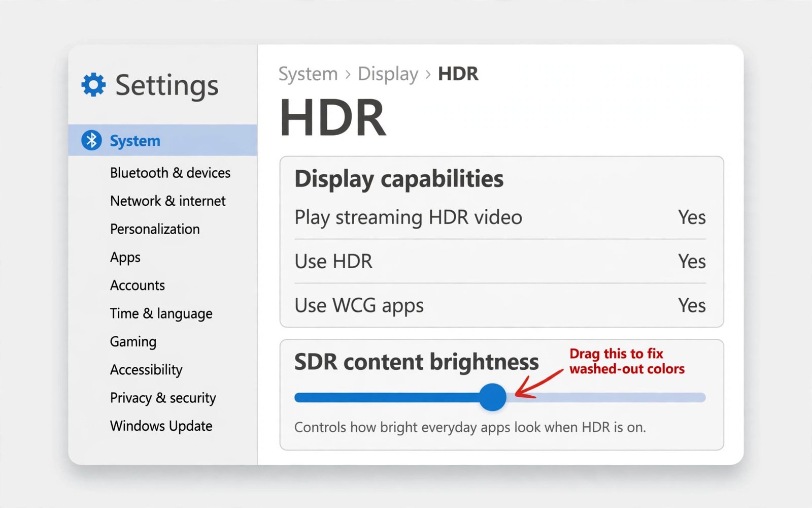
Task: Click HDR in the breadcrumb
Action: point(458,74)
